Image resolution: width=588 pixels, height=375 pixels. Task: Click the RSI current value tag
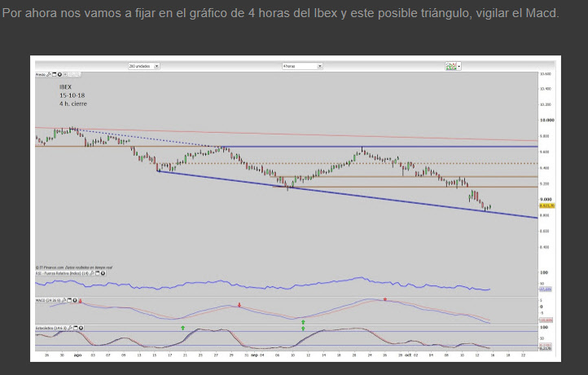[546, 289]
